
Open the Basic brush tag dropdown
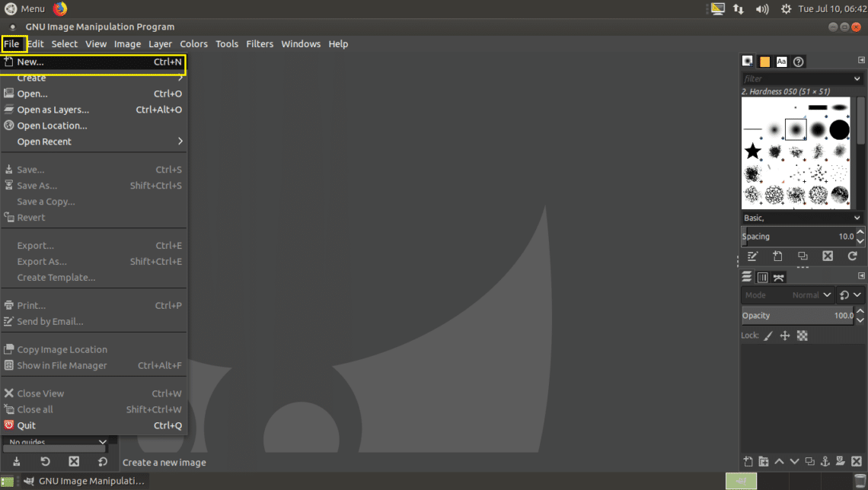(802, 218)
